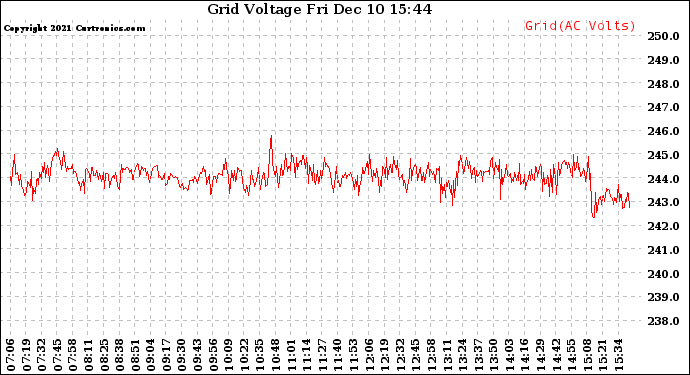
Task: Select the 239.0 y-axis label
Action: tap(663, 298)
